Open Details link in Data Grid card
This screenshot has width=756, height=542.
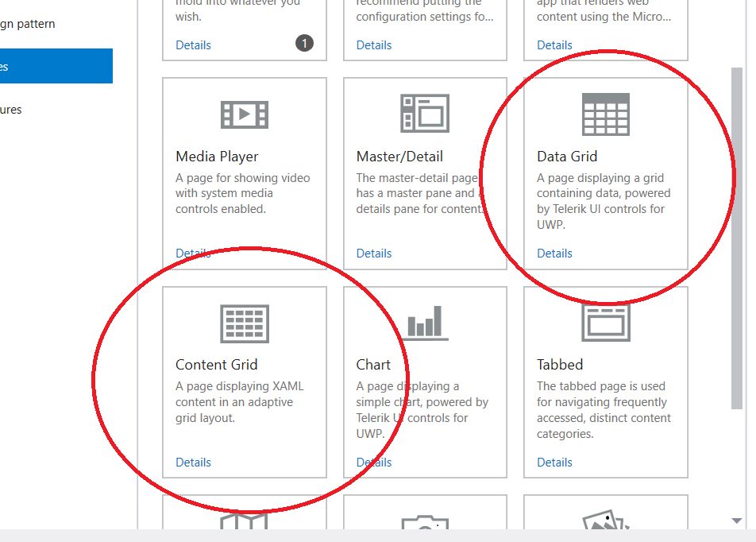[554, 254]
